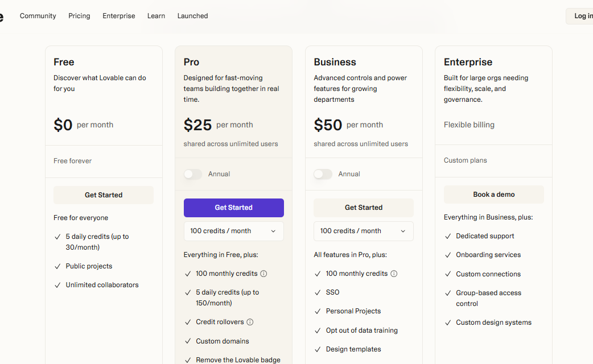Enable Annual billing toggle on Business plan
The image size is (593, 364).
point(323,174)
